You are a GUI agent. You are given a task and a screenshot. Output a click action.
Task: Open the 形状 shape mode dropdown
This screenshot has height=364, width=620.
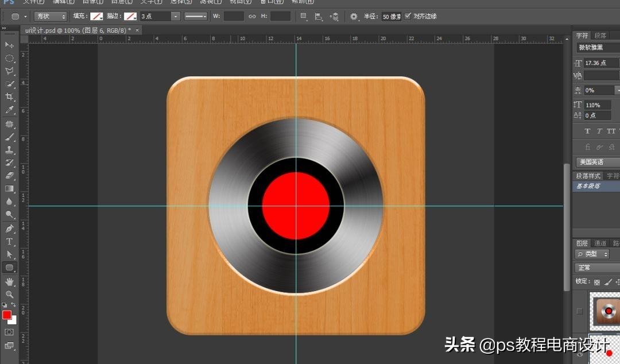pos(50,16)
